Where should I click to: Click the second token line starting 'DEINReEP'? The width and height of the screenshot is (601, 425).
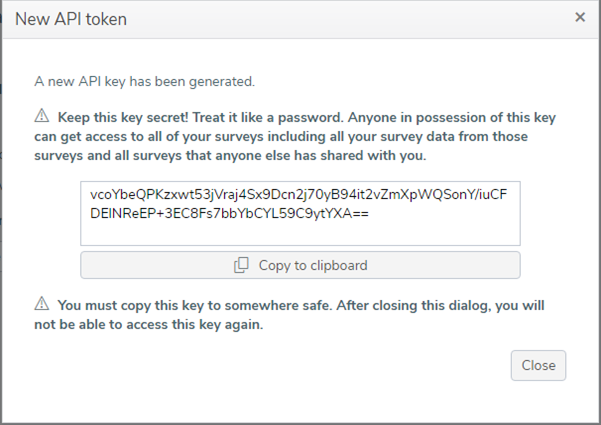(229, 213)
